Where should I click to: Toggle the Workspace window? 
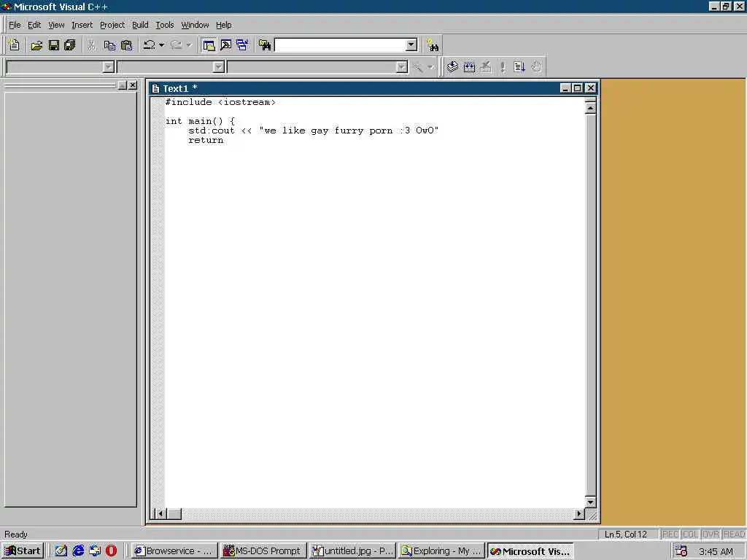point(209,45)
